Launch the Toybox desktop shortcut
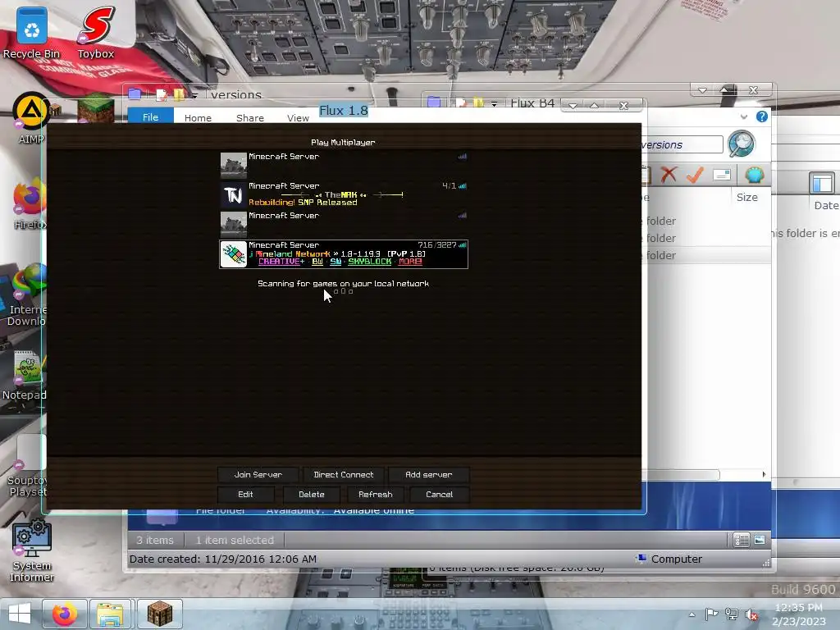Viewport: 840px width, 630px height. pos(96,33)
